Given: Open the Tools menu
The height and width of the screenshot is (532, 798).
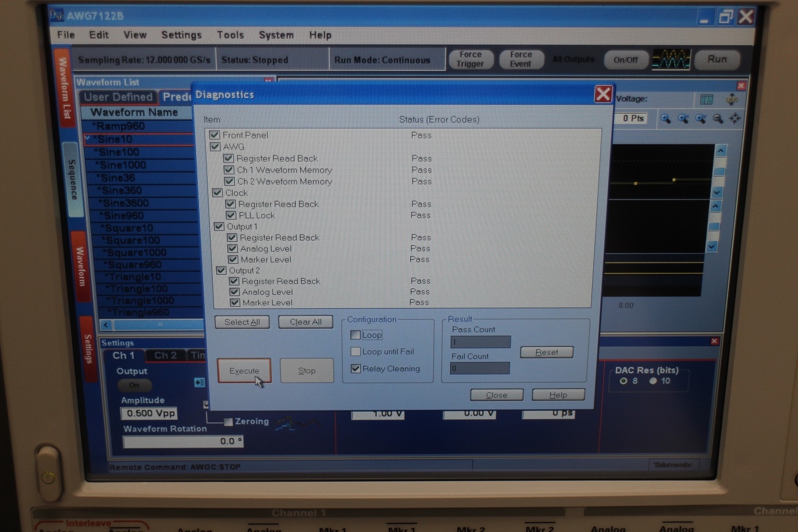Looking at the screenshot, I should click(230, 35).
